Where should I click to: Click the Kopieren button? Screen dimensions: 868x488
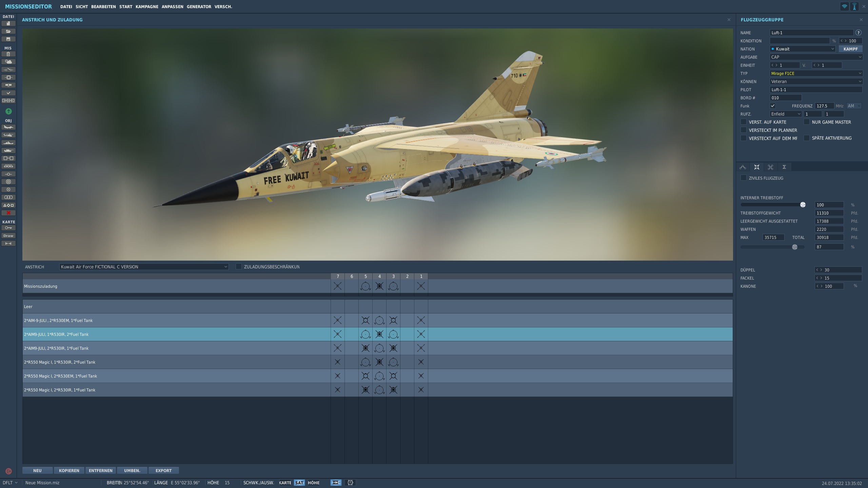point(69,470)
